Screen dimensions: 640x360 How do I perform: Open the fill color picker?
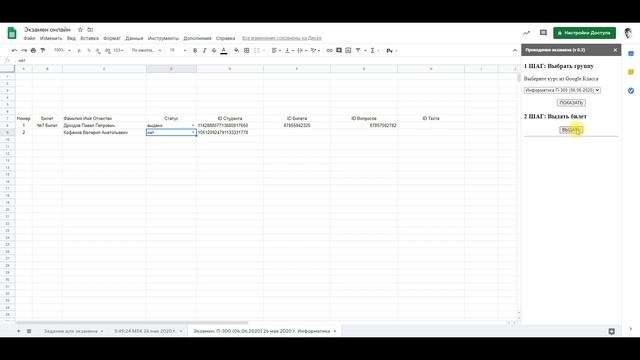(x=236, y=50)
